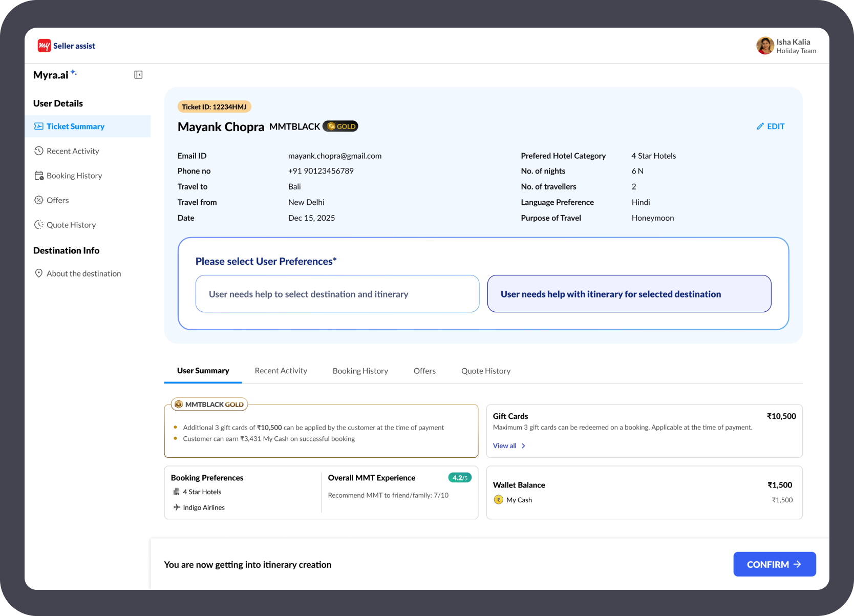Click the hotel category value 4 Star Hotels
The height and width of the screenshot is (616, 854).
[654, 156]
